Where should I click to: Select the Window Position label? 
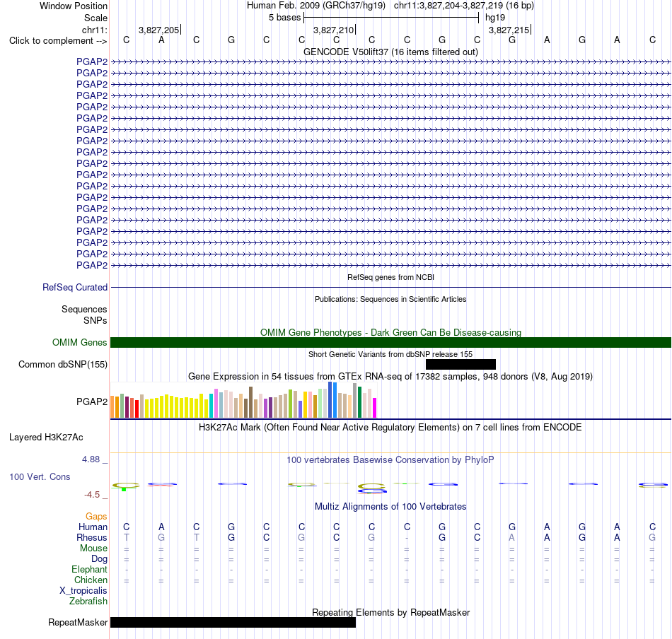pos(74,6)
